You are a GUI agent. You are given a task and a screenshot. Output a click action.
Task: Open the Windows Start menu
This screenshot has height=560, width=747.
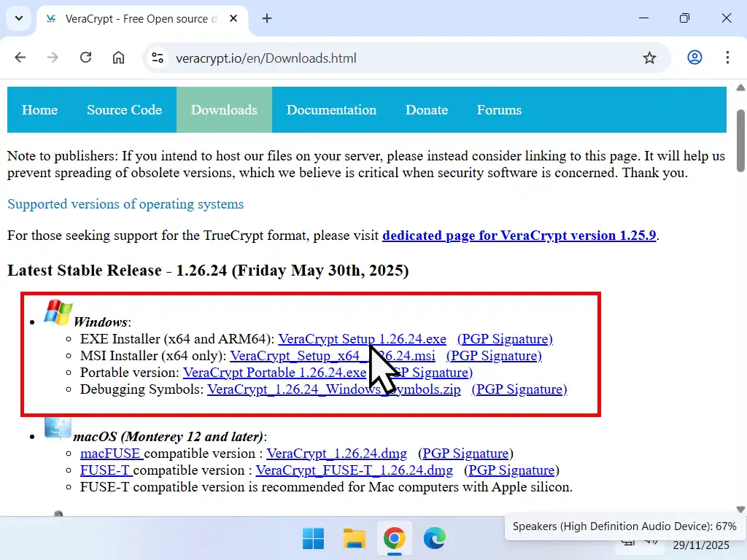(x=313, y=539)
